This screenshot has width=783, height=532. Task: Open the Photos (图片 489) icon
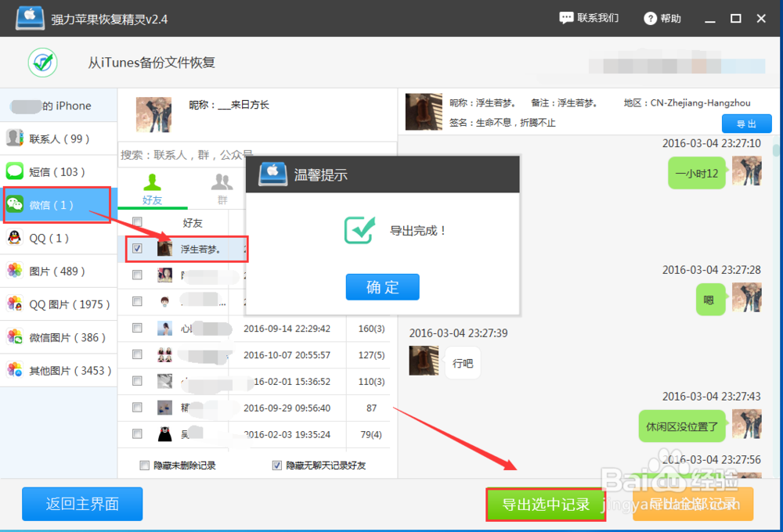[x=14, y=271]
